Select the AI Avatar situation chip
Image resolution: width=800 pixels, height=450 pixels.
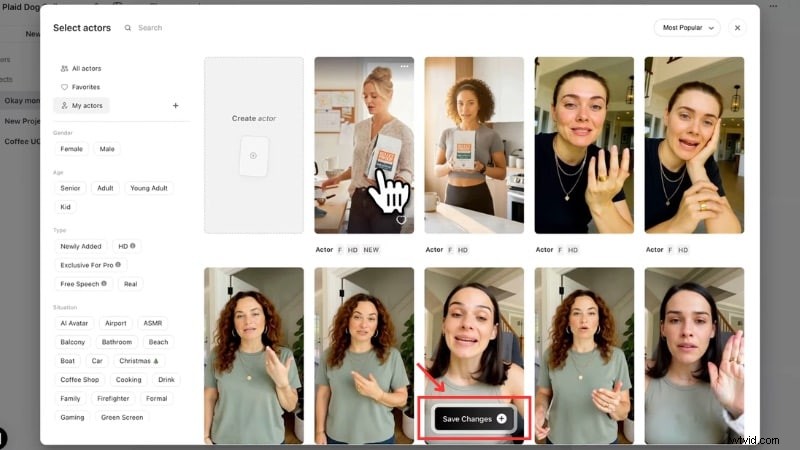(x=74, y=323)
